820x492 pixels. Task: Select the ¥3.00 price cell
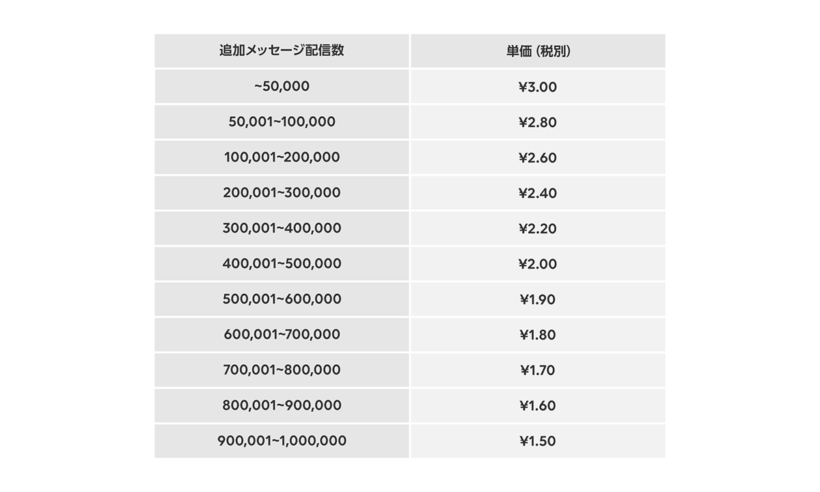(x=538, y=86)
